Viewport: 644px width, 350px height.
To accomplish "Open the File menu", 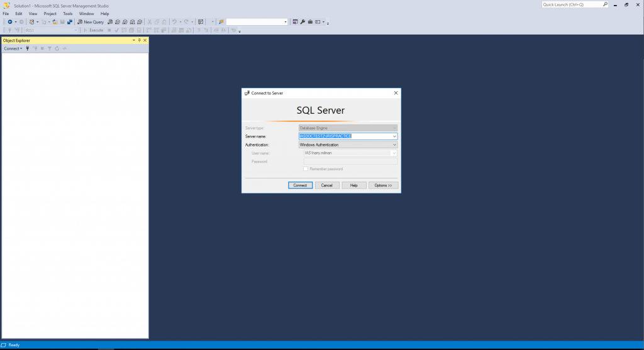I will pyautogui.click(x=6, y=14).
